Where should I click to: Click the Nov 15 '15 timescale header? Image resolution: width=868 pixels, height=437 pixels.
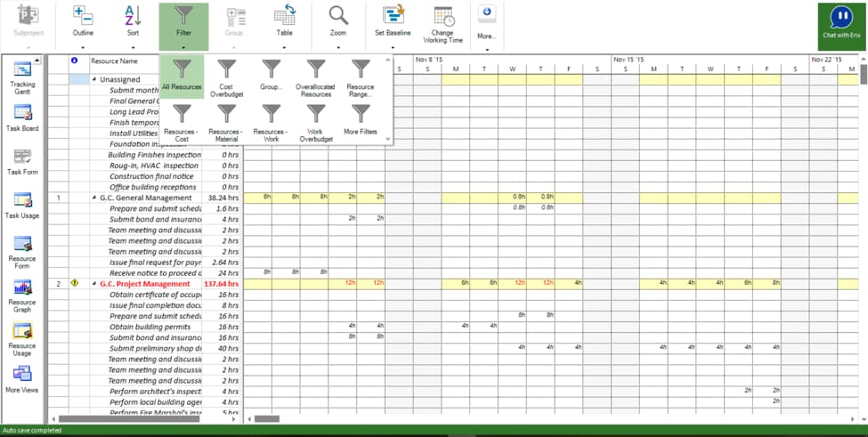point(628,60)
